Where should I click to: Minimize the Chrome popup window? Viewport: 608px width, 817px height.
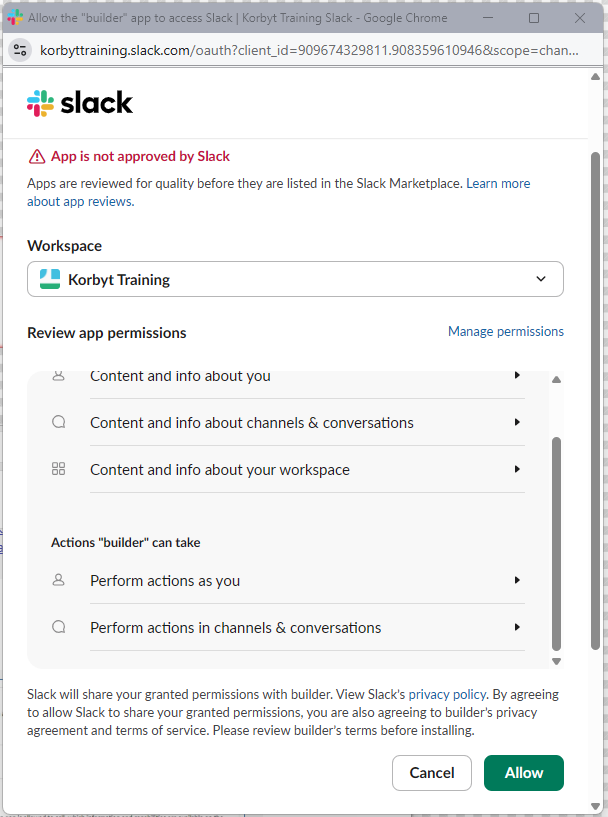coord(488,18)
